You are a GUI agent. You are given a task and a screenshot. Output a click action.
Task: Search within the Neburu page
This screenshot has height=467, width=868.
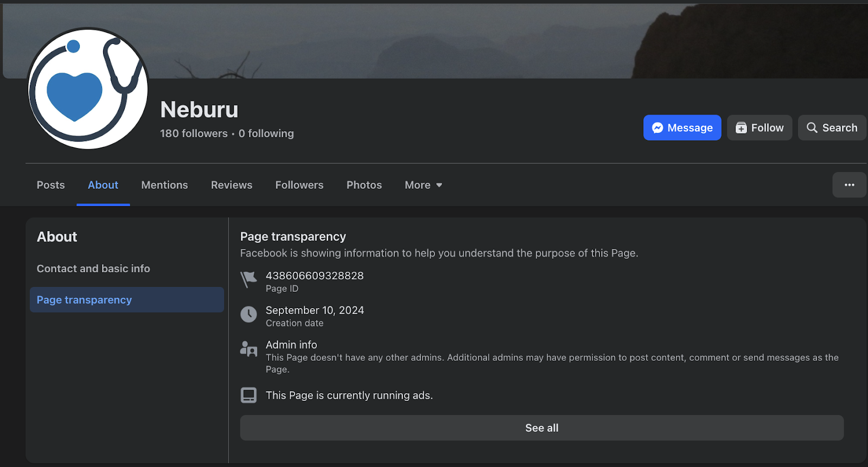coord(832,127)
